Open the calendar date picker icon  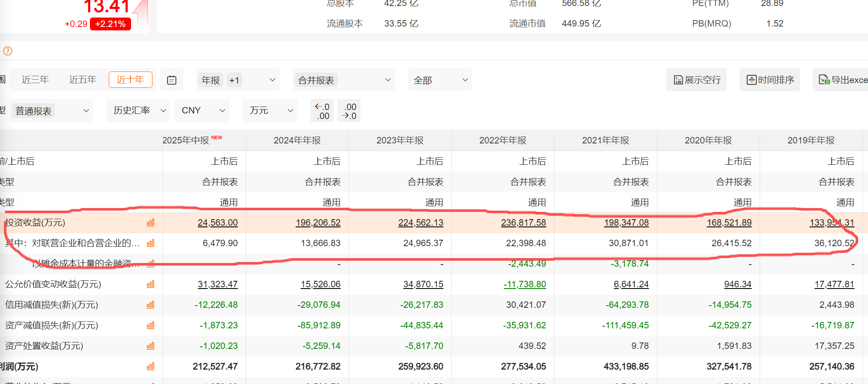[x=172, y=80]
